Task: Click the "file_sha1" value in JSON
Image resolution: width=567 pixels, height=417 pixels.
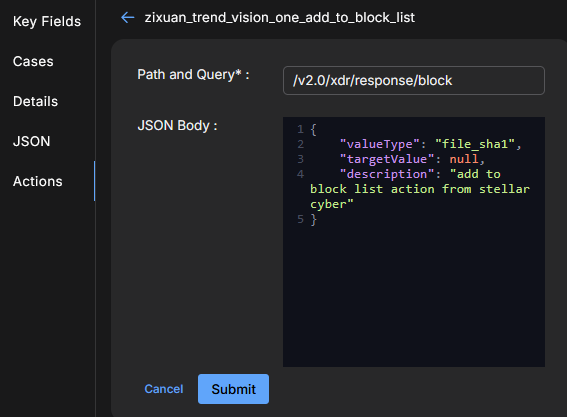Action: [475, 144]
